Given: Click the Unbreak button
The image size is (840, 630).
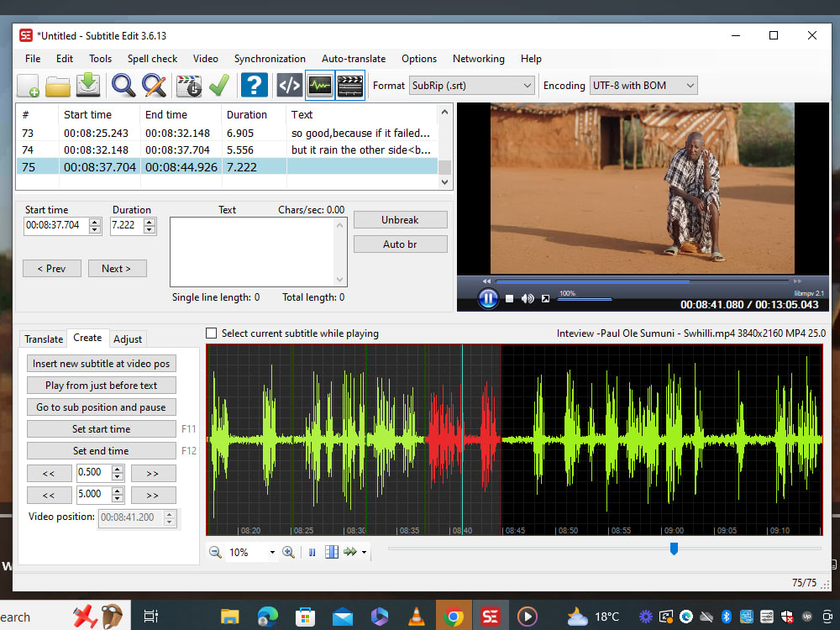Looking at the screenshot, I should tap(400, 219).
